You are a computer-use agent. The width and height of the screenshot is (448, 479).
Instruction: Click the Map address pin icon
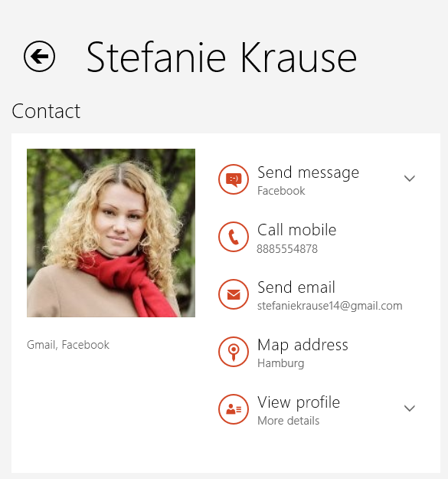point(234,352)
